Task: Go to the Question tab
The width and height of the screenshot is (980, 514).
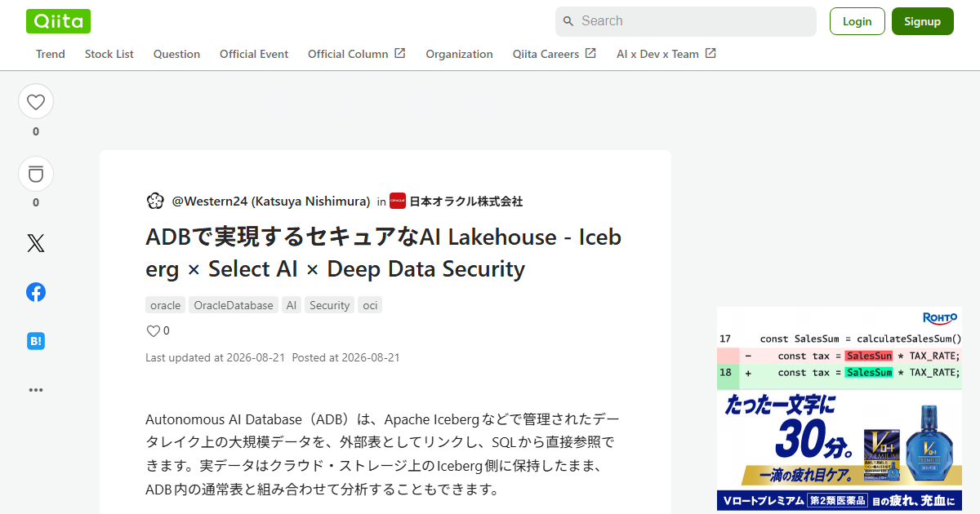Action: (176, 54)
